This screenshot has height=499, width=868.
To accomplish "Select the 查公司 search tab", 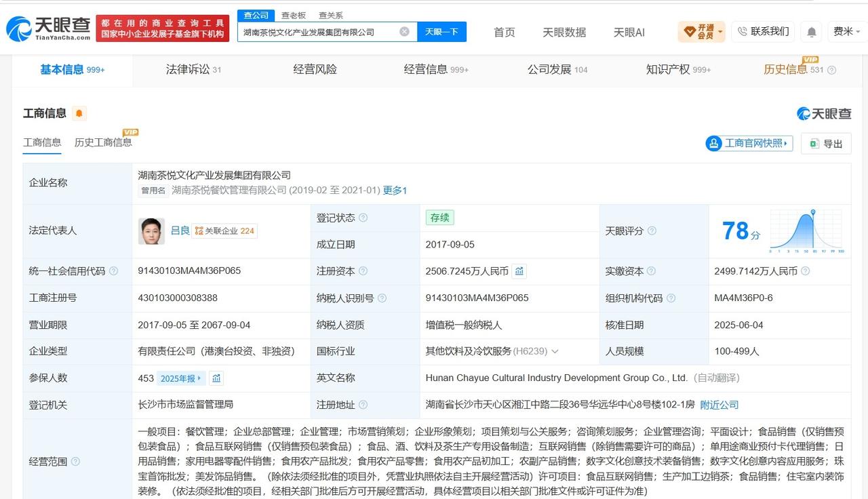I will coord(256,15).
